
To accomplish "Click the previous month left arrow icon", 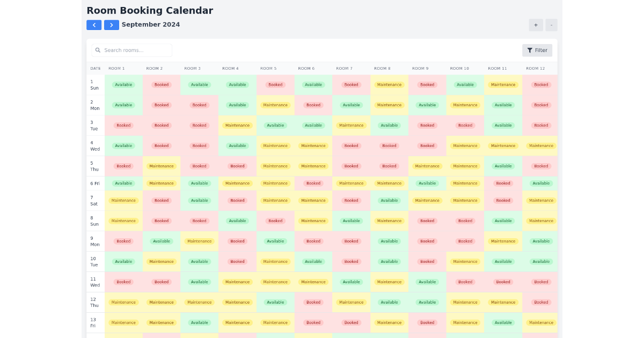I will [x=94, y=25].
